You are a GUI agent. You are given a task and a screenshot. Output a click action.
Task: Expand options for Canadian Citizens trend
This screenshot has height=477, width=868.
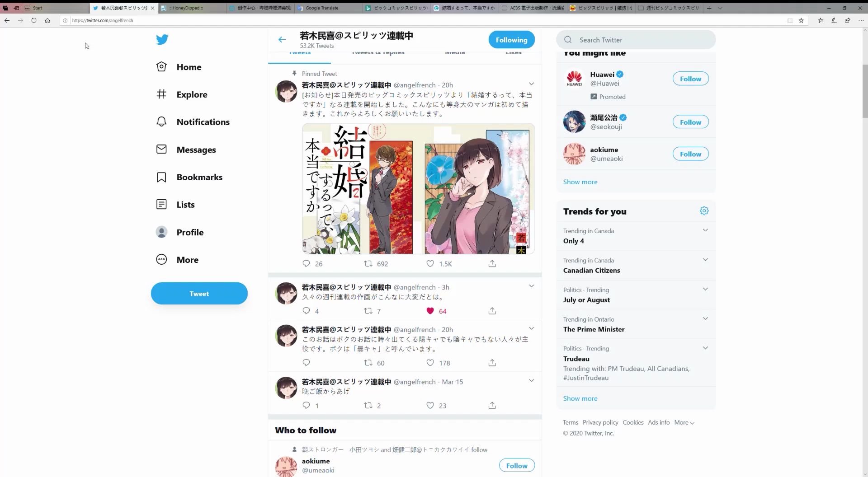(x=705, y=260)
